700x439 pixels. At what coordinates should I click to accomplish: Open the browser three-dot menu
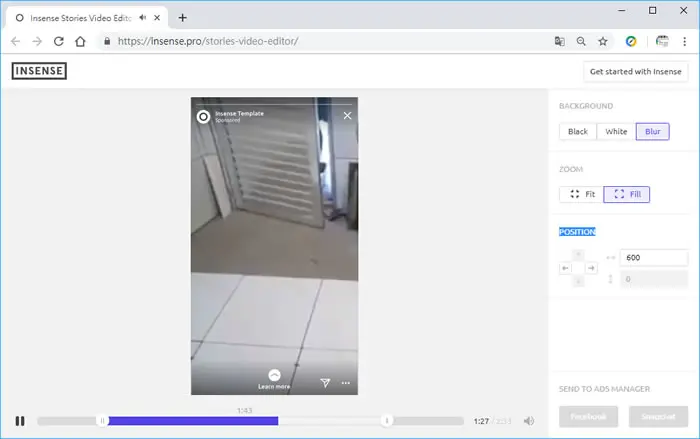coord(684,42)
